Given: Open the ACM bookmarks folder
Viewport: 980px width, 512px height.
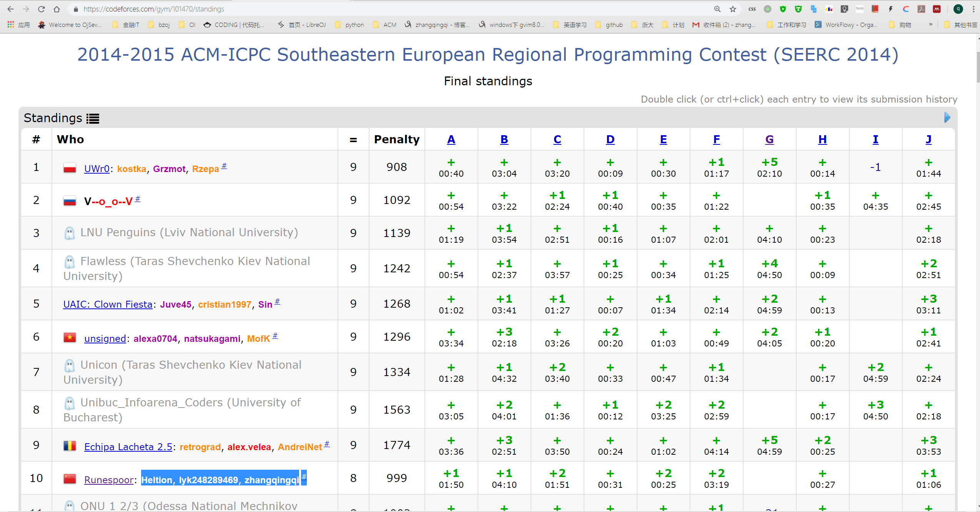Looking at the screenshot, I should tap(385, 25).
